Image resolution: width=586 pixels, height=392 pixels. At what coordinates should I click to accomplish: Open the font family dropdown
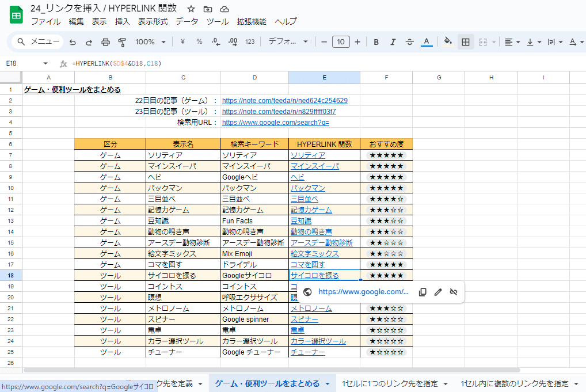click(x=288, y=42)
